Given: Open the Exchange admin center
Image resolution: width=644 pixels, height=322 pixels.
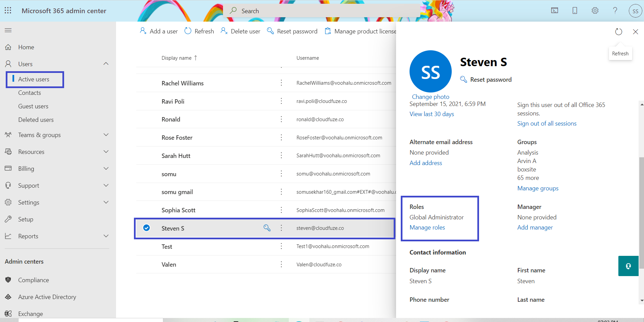Looking at the screenshot, I should pos(30,314).
